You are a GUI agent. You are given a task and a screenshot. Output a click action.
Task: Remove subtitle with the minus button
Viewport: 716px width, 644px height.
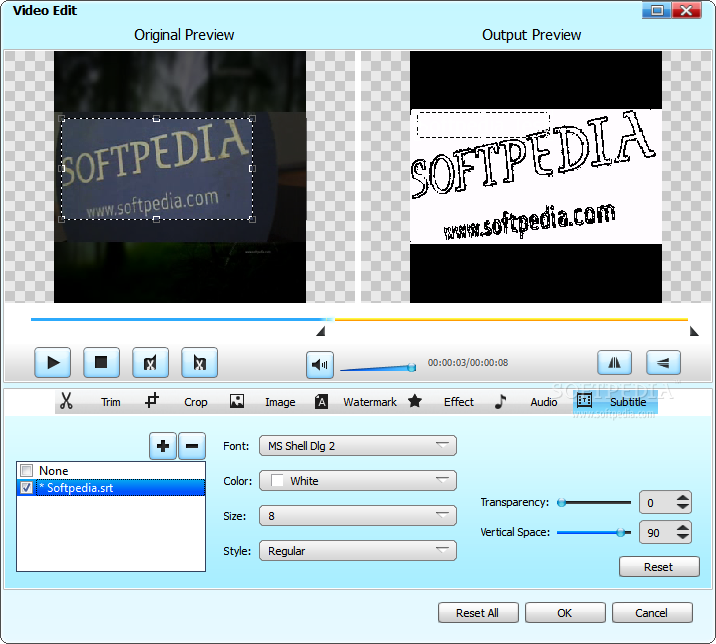pos(192,446)
